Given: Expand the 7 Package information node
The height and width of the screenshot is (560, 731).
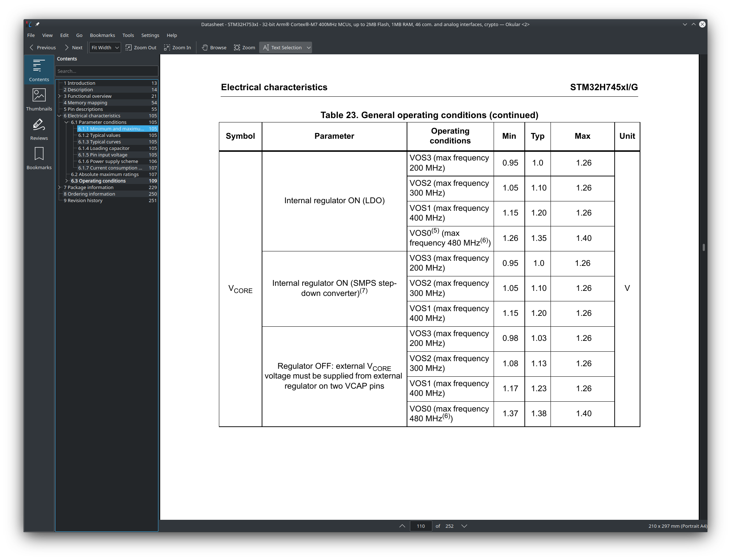Looking at the screenshot, I should pos(59,187).
